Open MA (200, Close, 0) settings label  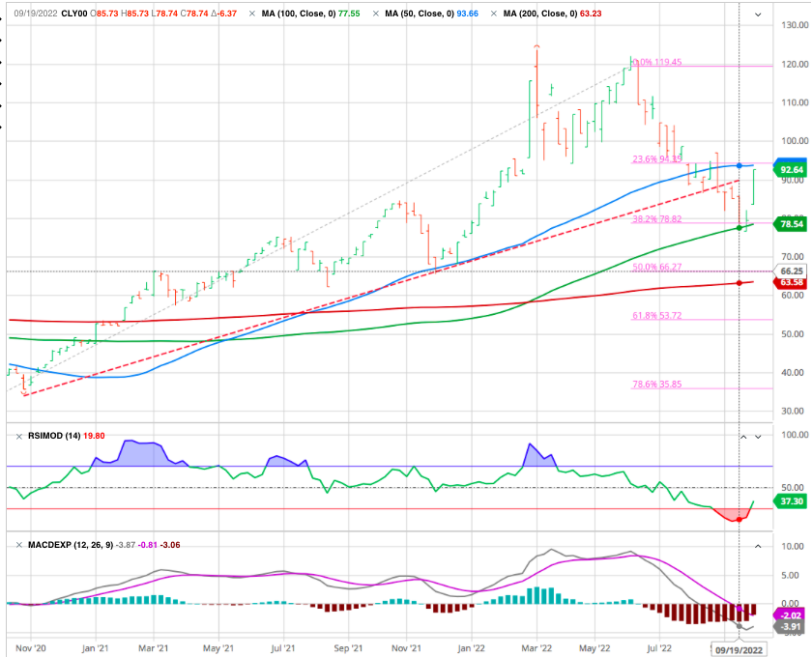tap(540, 14)
